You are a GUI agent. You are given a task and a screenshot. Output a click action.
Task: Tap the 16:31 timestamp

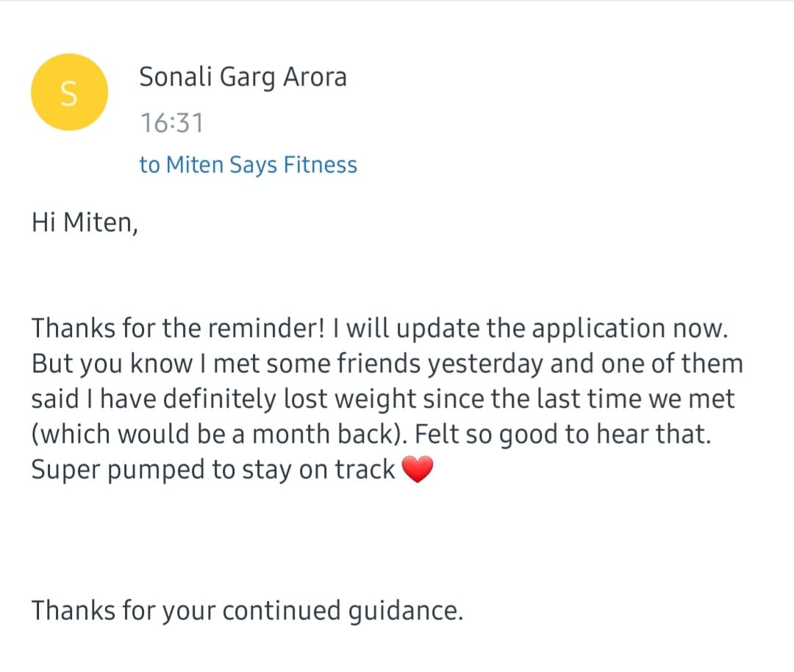pyautogui.click(x=171, y=123)
